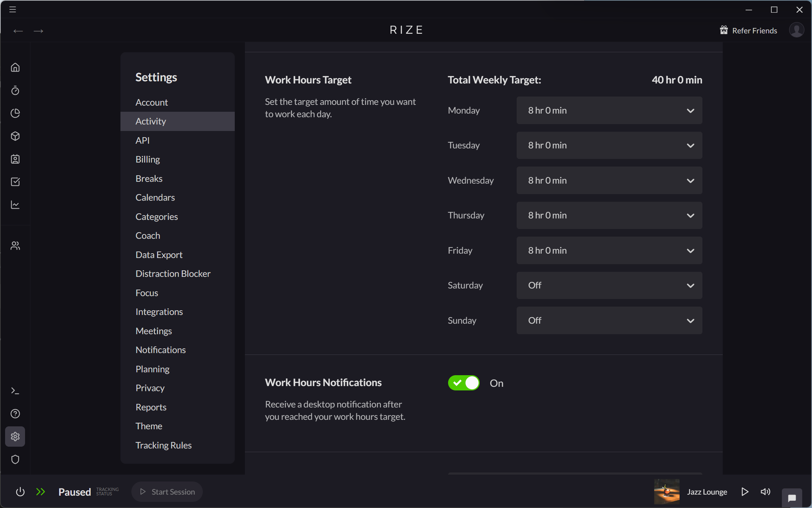
Task: Click the 3D box projects icon
Action: [15, 136]
